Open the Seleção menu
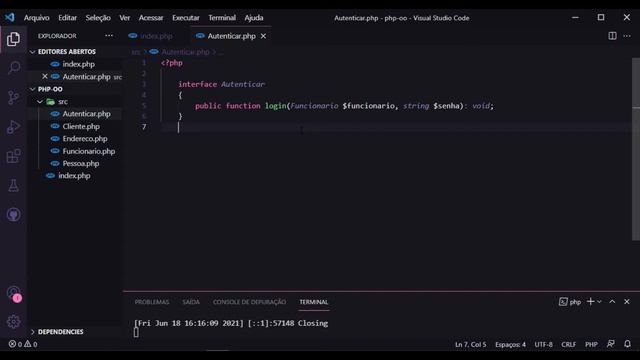This screenshot has height=360, width=640. 98,18
